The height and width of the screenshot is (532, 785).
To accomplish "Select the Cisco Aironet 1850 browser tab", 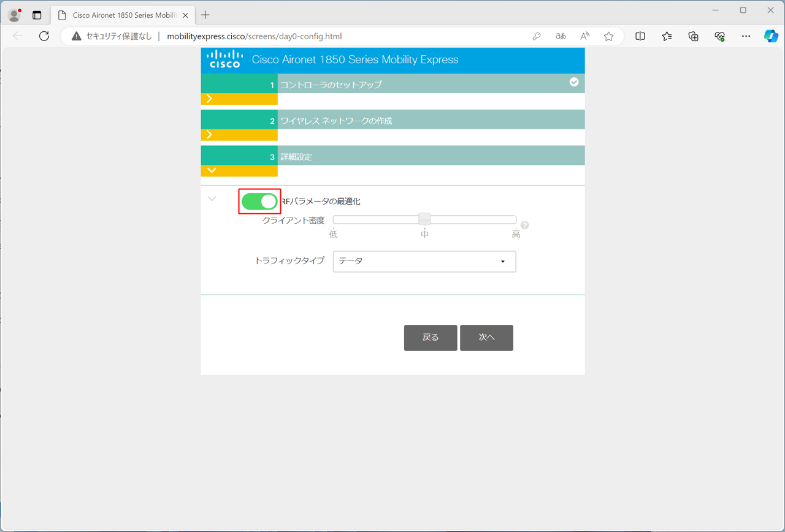I will tap(123, 15).
